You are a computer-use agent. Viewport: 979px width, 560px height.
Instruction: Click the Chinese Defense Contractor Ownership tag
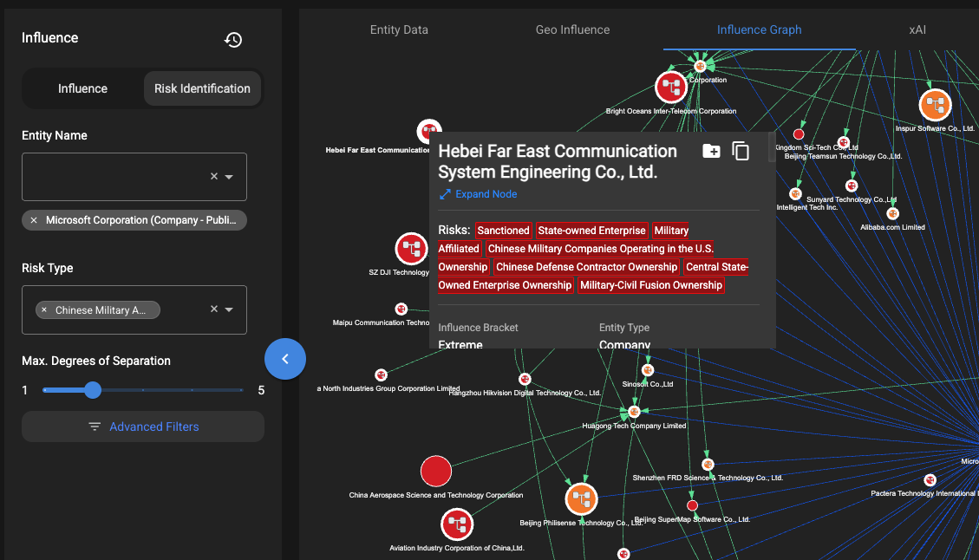tap(586, 267)
